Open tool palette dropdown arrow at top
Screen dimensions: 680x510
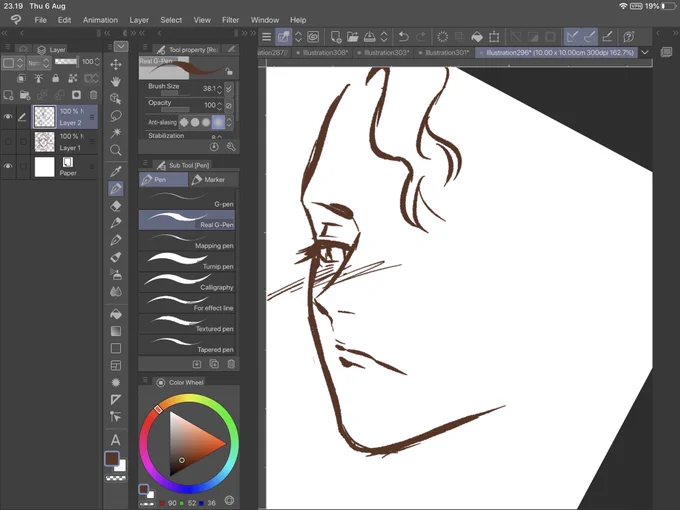click(121, 46)
